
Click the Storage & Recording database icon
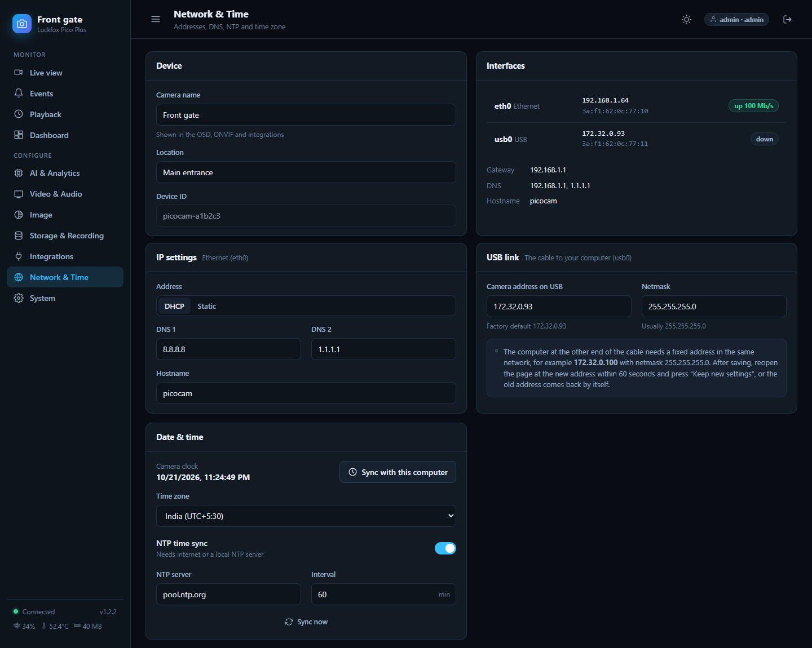[19, 236]
